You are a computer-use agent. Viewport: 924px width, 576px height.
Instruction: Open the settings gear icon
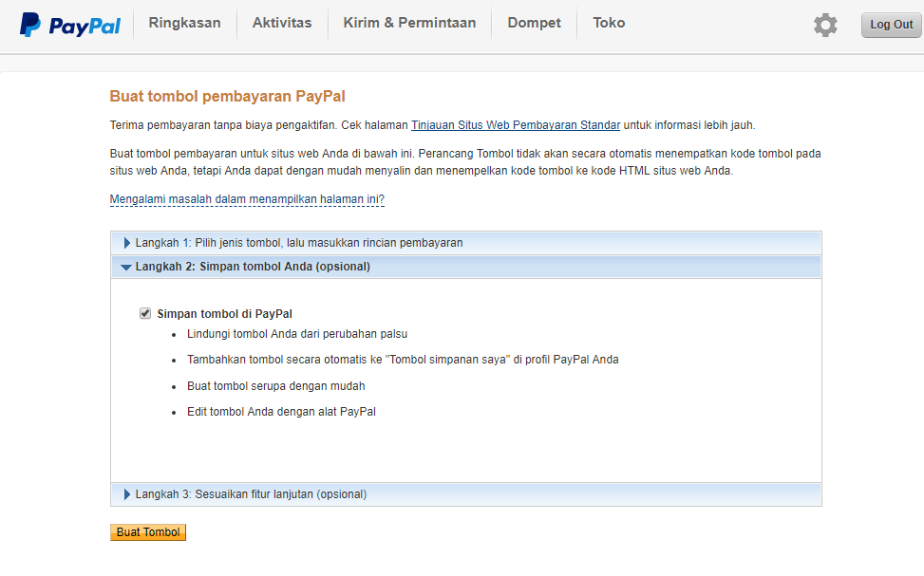[825, 25]
